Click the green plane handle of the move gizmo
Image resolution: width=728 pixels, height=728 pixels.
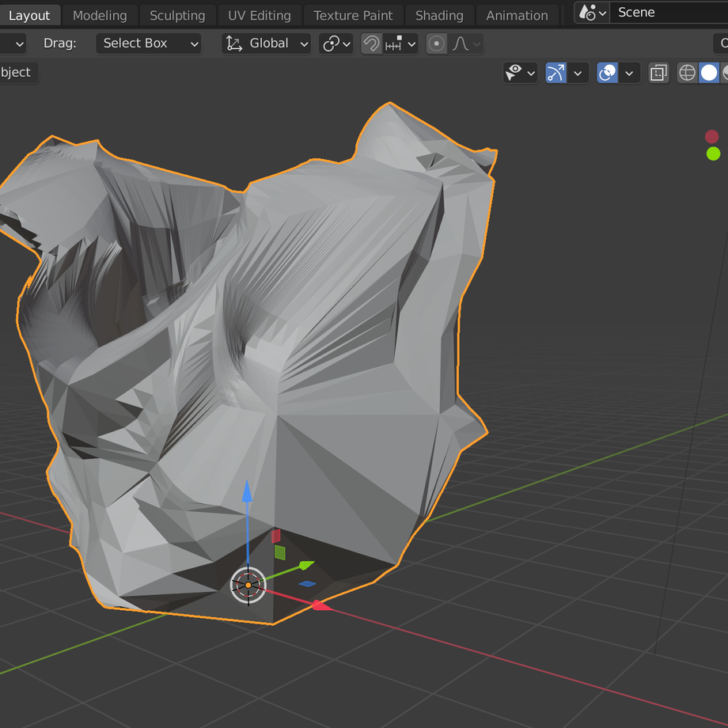(280, 552)
